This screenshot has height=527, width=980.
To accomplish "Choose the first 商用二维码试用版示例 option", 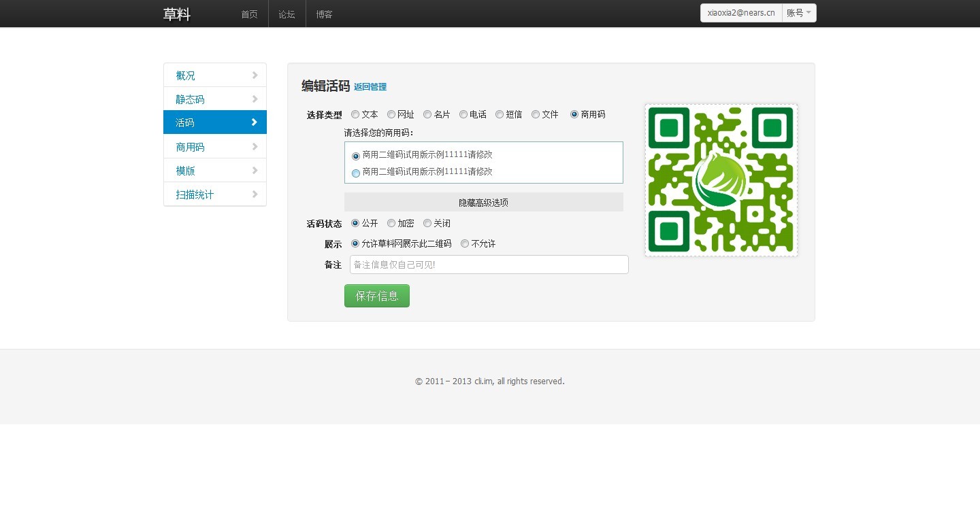I will click(x=356, y=156).
